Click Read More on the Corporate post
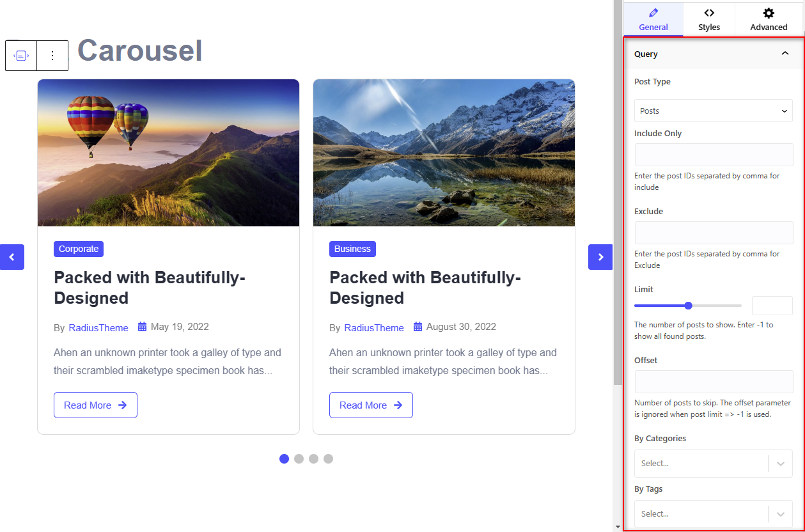Screen dimensions: 805x532 coord(95,405)
